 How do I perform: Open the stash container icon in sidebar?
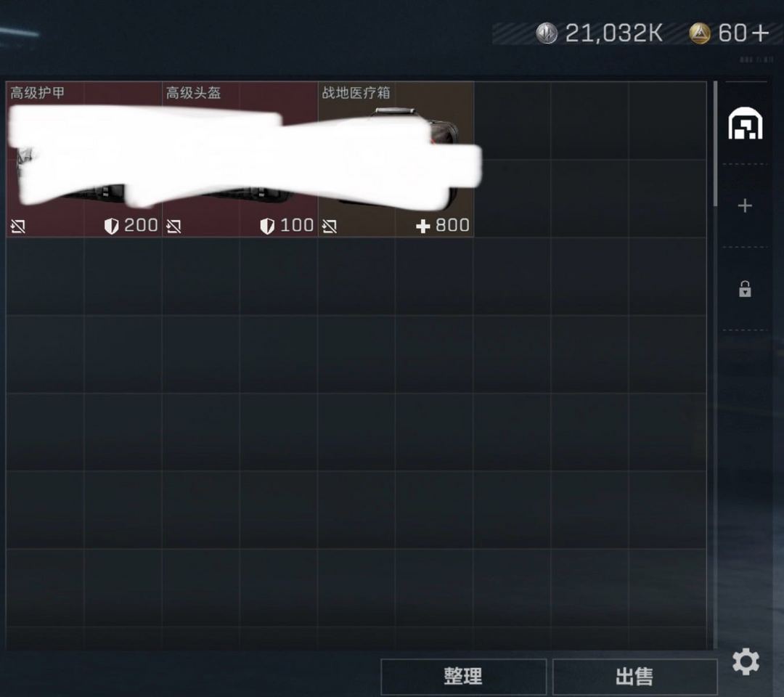[745, 123]
